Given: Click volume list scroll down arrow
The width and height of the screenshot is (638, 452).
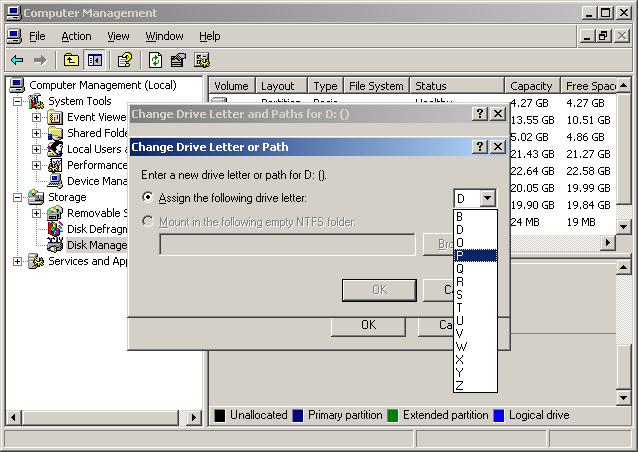Looking at the screenshot, I should point(623,226).
